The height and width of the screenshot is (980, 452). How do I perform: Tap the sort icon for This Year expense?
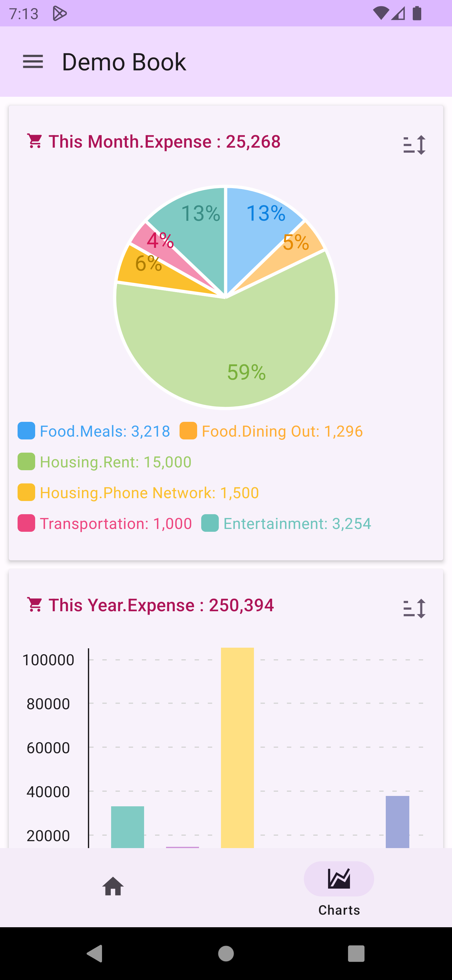(414, 608)
